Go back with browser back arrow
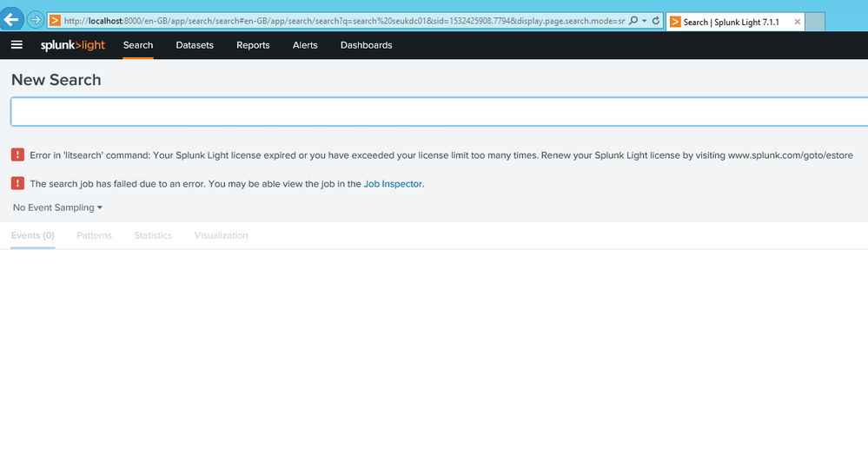The height and width of the screenshot is (454, 868). click(11, 20)
